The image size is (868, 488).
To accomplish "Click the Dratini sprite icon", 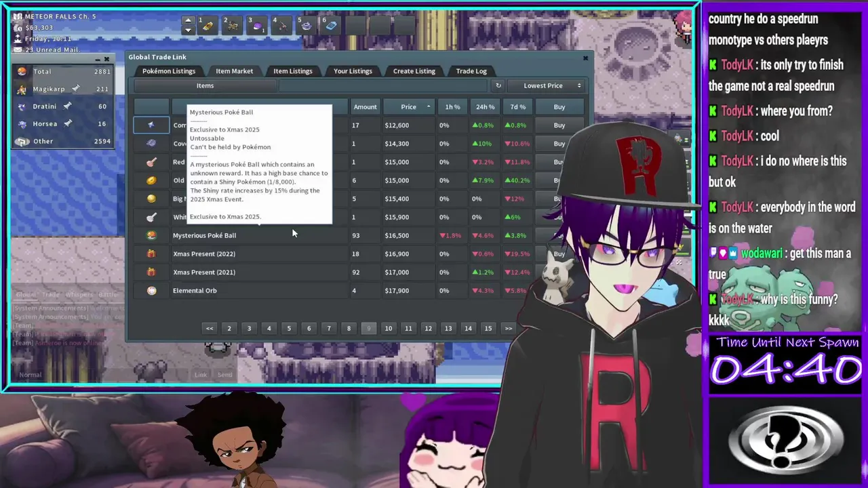I will 22,106.
